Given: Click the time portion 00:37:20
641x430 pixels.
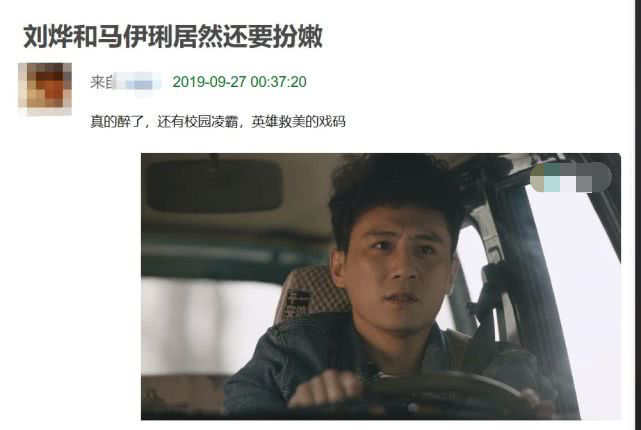Looking at the screenshot, I should click(278, 82).
